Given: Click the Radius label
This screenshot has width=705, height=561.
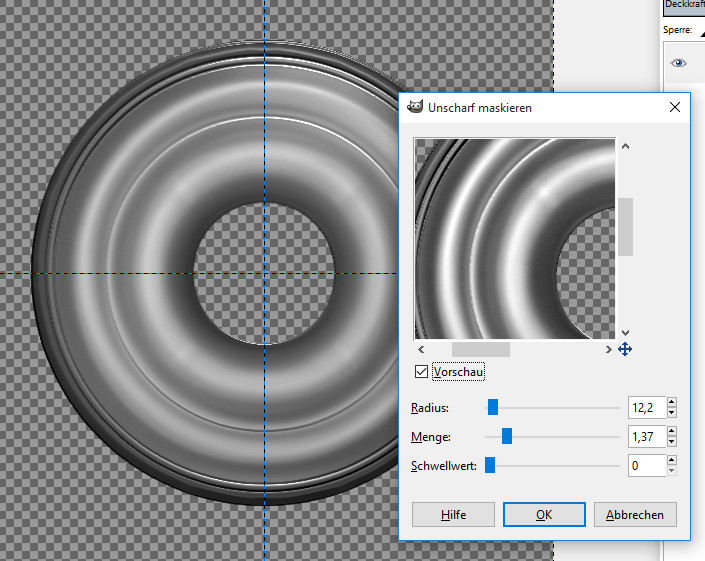Looking at the screenshot, I should [x=430, y=408].
